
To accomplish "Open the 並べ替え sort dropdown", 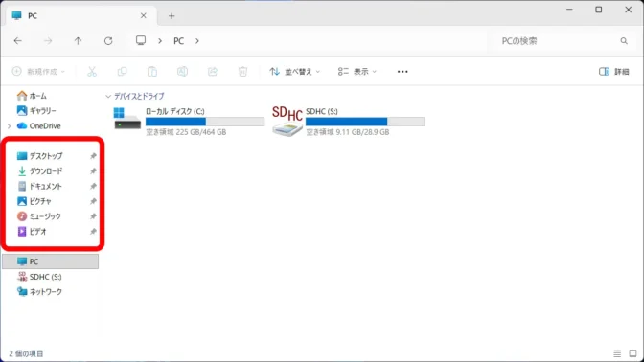I will tap(294, 72).
